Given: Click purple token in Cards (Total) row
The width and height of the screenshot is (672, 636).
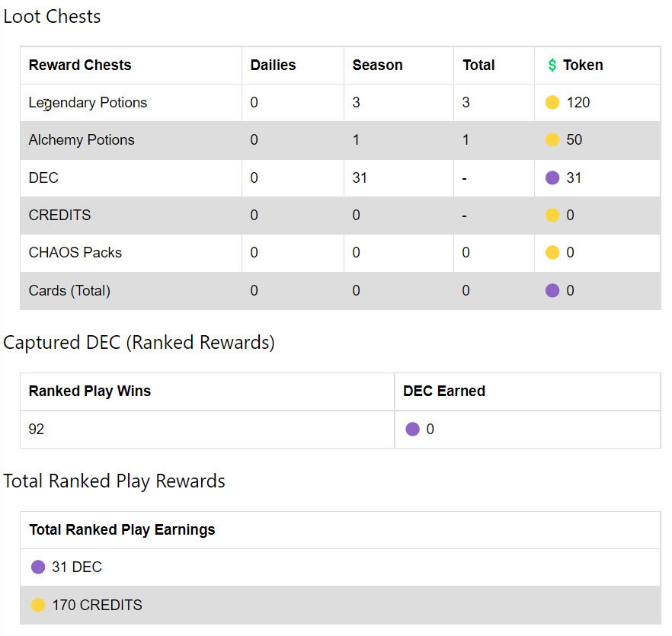Looking at the screenshot, I should click(x=552, y=290).
